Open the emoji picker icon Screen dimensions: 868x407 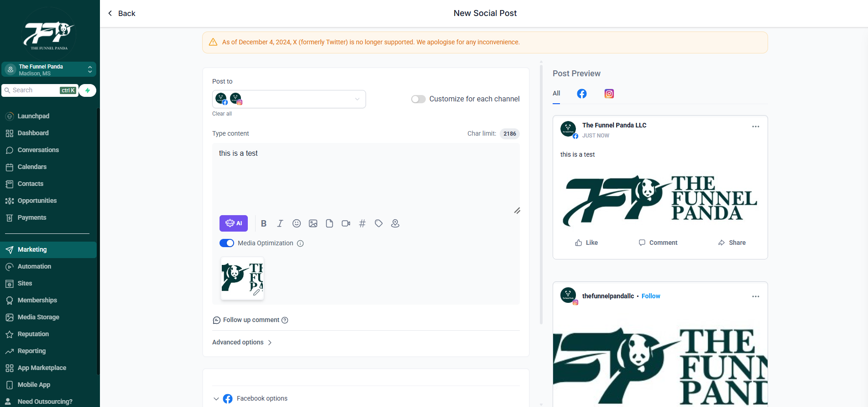(x=297, y=223)
